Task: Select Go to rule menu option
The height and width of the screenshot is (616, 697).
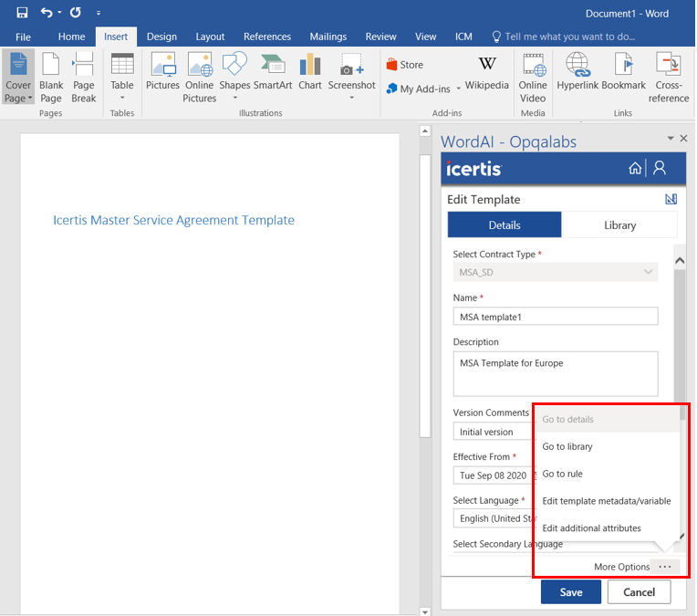Action: [562, 474]
